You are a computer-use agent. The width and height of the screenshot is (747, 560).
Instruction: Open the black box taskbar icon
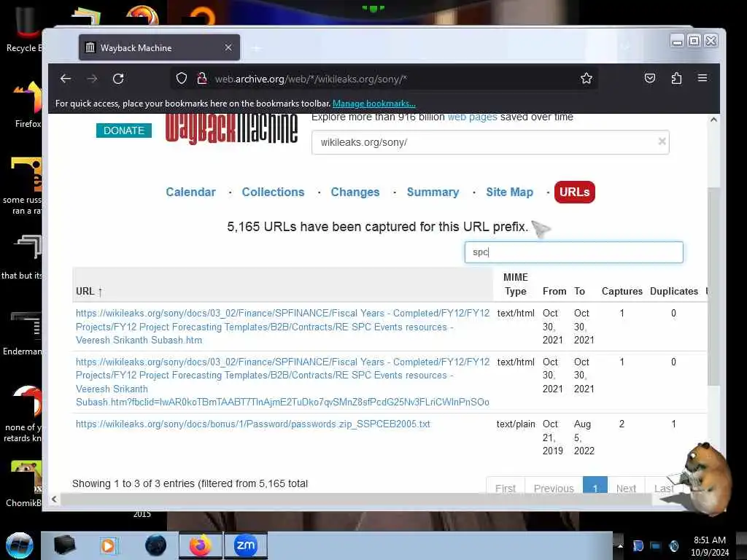pyautogui.click(x=64, y=545)
